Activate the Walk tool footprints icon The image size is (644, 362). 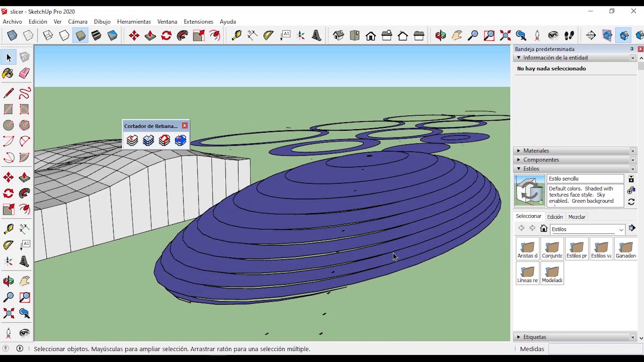(x=570, y=36)
